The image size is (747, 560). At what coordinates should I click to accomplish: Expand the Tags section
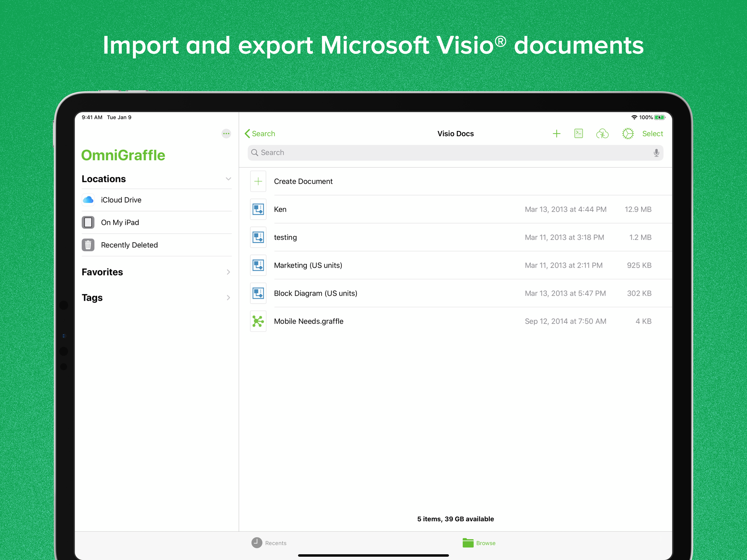[228, 297]
